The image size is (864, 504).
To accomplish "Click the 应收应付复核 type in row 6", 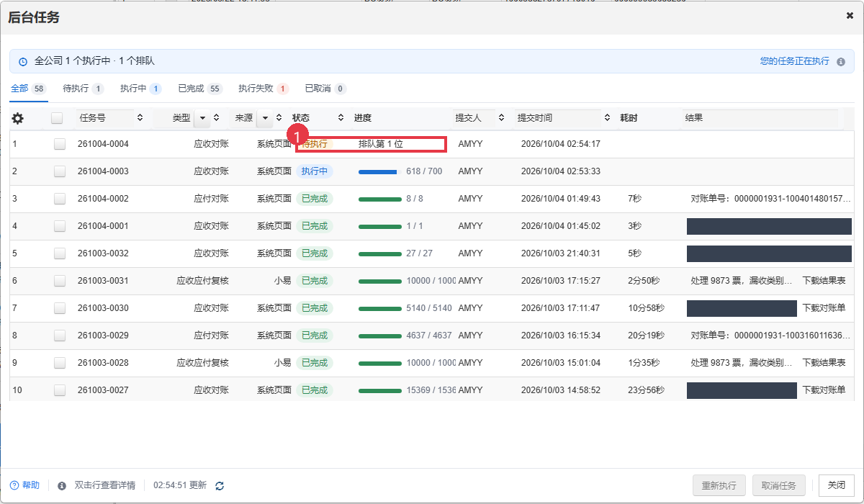I will tap(203, 281).
